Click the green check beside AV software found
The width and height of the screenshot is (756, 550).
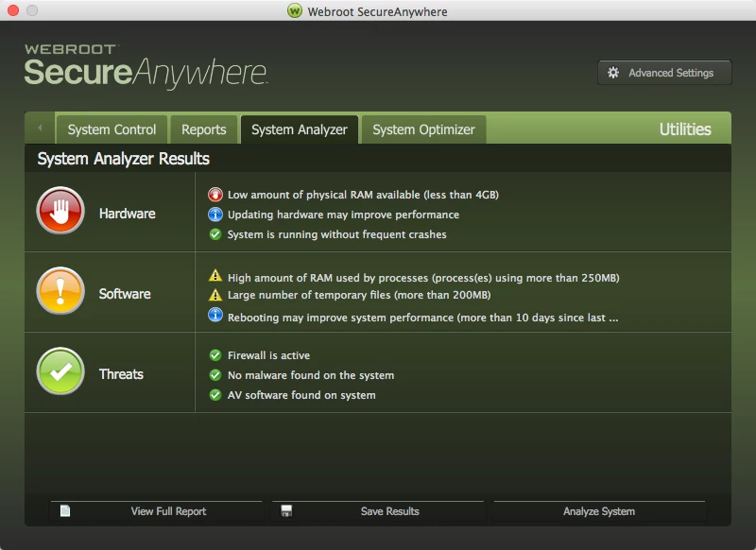tap(215, 395)
